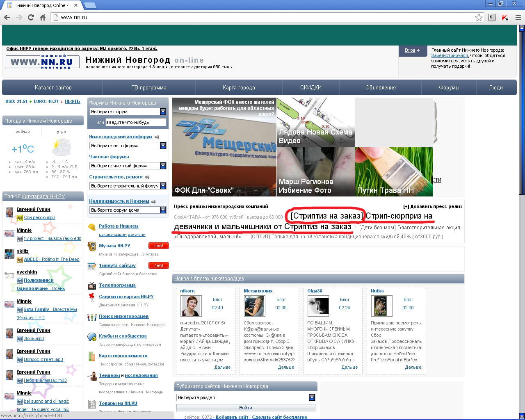Image resolution: width=525 pixels, height=420 pixels.
Task: Click the Войти button in Рубрикатор
Action: [x=246, y=408]
